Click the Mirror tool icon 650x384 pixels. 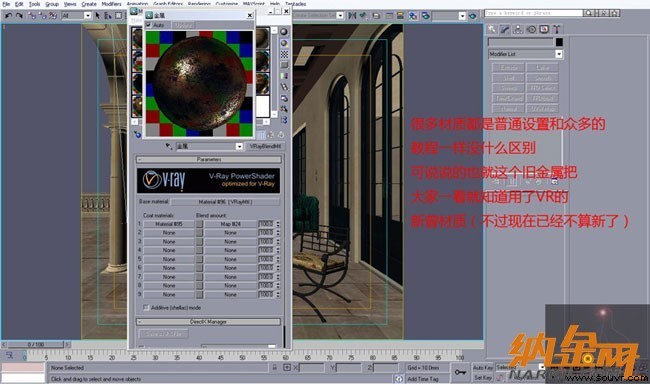click(352, 16)
